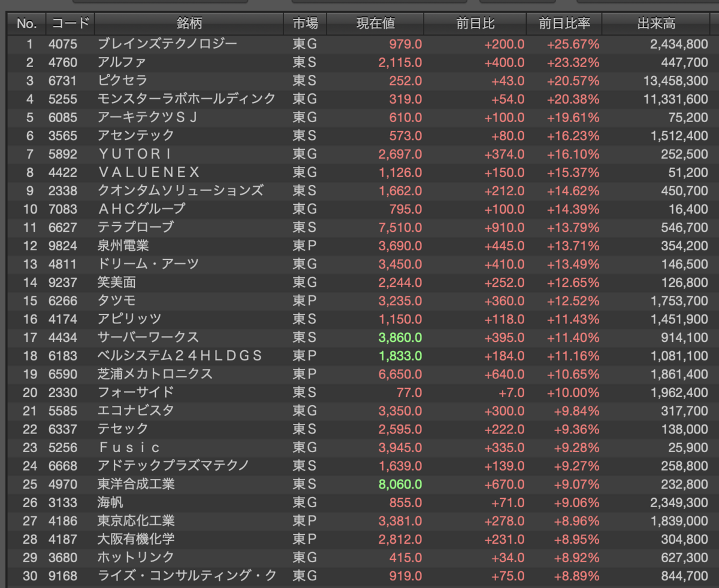This screenshot has width=719, height=588.
Task: Sort by the 出来高 column header
Action: tap(656, 24)
